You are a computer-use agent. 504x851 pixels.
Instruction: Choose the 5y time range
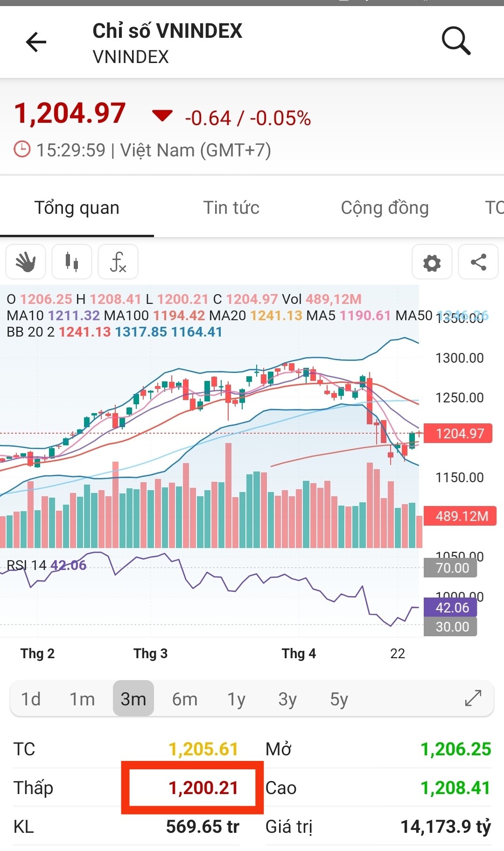(x=339, y=699)
